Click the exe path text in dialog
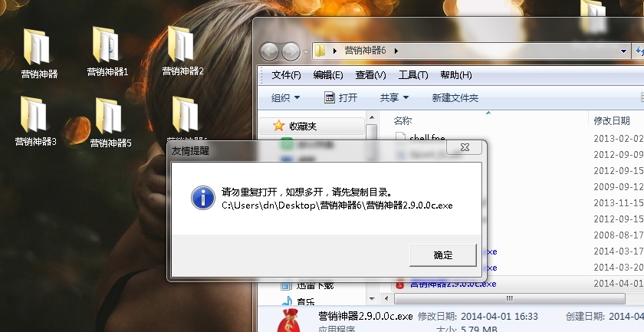This screenshot has height=332, width=644. tap(337, 205)
